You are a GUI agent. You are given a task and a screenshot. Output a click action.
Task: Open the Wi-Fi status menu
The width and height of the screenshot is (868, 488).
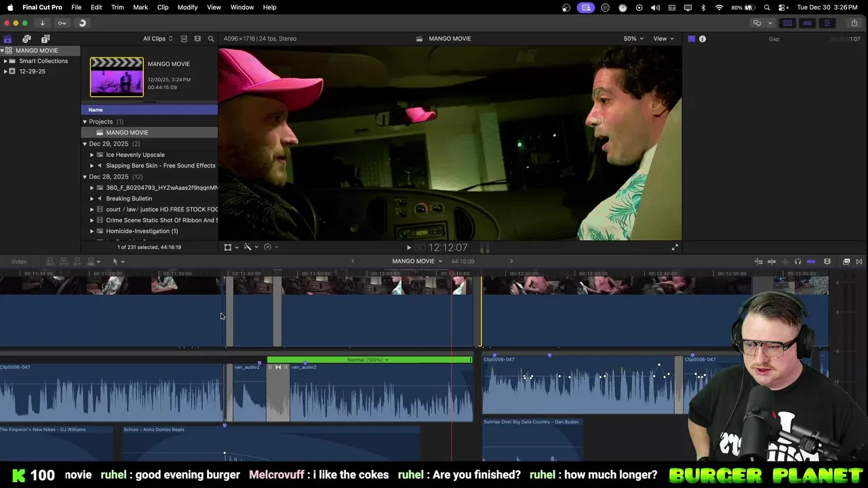(x=719, y=7)
